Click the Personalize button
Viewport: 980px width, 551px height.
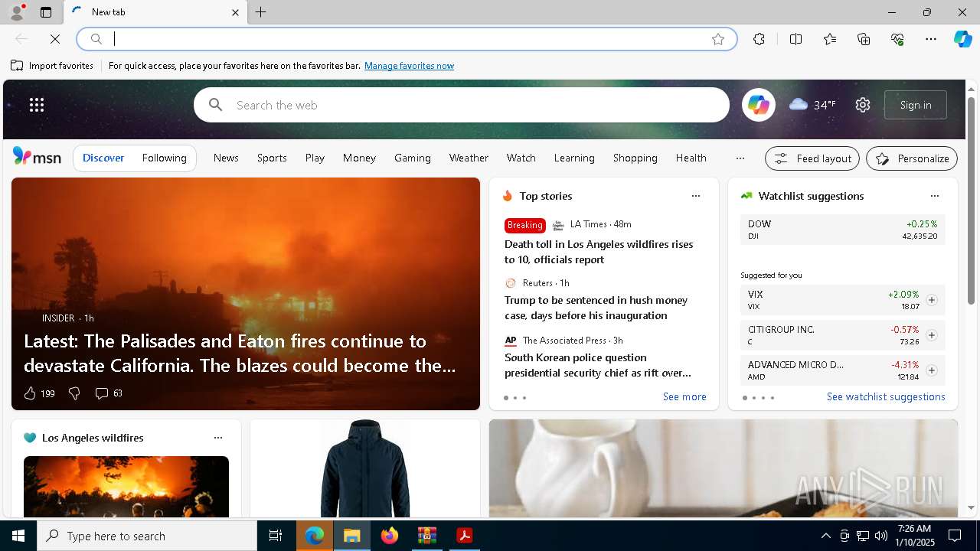(912, 158)
